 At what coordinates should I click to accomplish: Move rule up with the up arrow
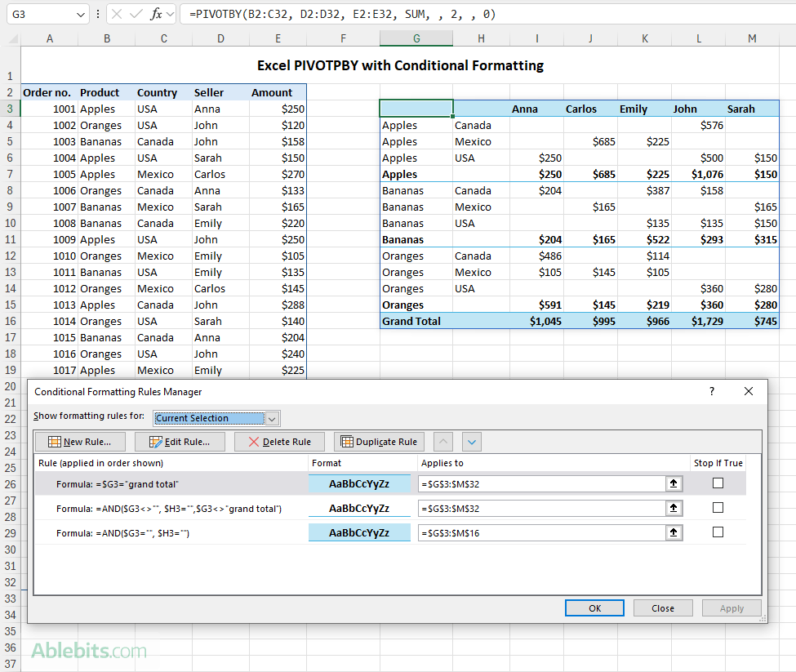(443, 442)
